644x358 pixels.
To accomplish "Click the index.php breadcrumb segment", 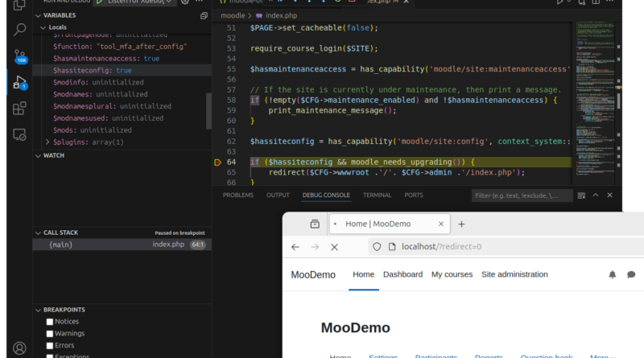I will [281, 15].
